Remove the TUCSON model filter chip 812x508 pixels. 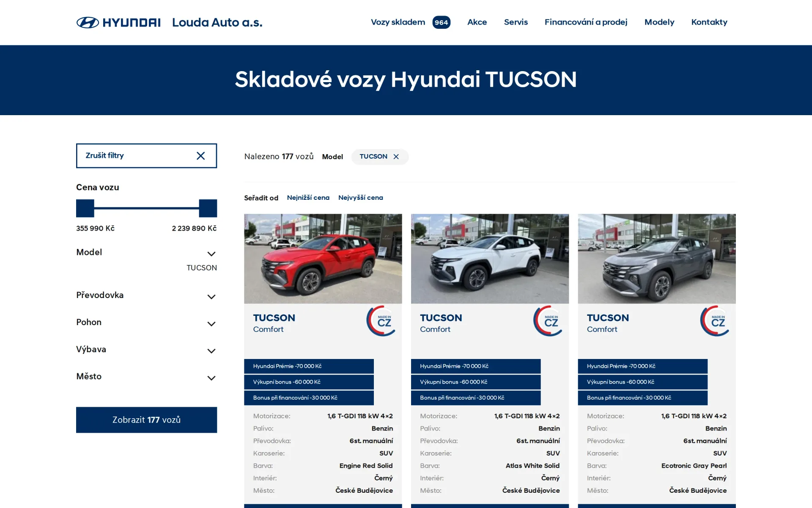point(396,157)
